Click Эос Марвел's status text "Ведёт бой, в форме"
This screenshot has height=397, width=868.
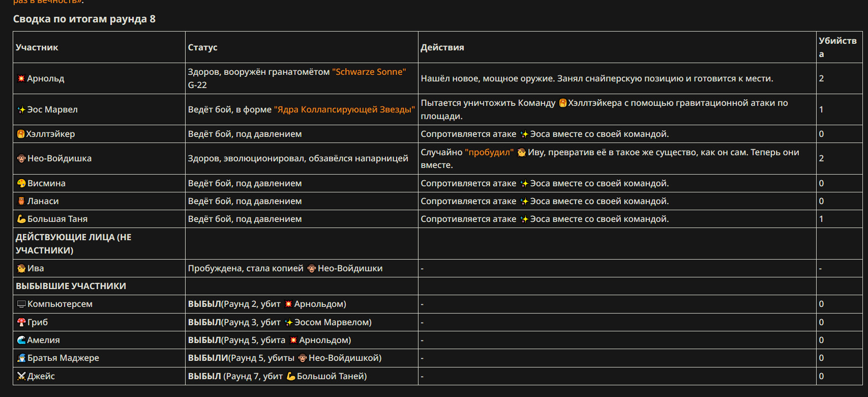[230, 109]
